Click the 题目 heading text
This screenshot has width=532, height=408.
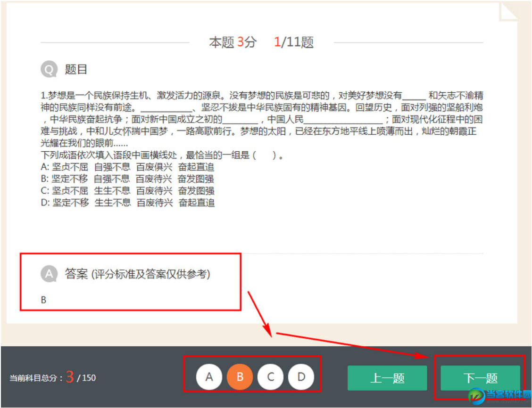pos(76,69)
